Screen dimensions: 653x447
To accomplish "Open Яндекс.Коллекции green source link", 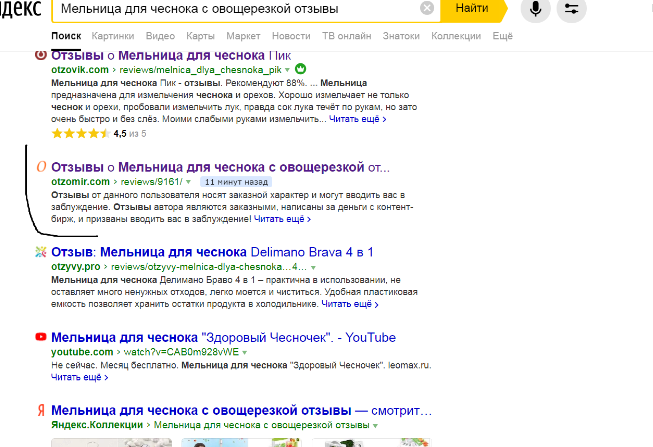I will (x=97, y=425).
